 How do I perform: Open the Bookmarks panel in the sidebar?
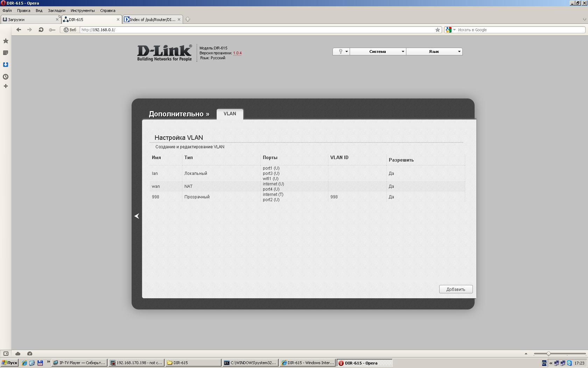click(6, 41)
